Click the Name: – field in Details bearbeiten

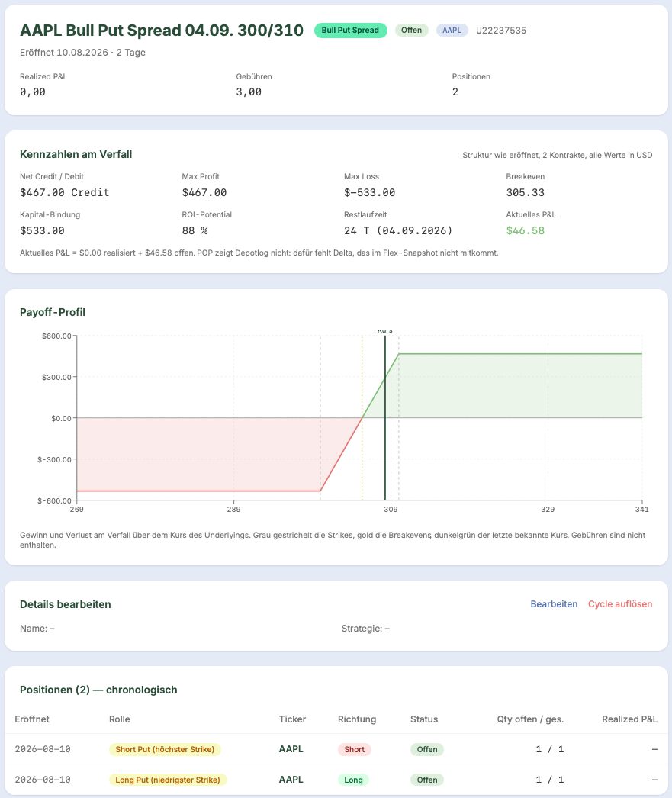[37, 629]
